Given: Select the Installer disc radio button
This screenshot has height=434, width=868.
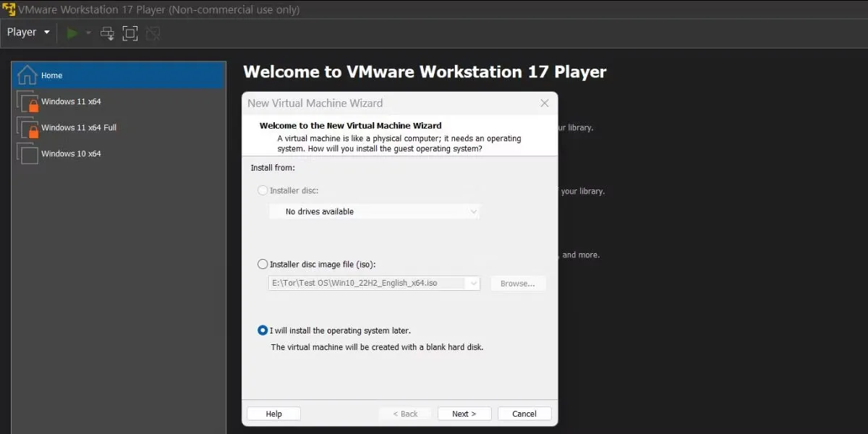Looking at the screenshot, I should 263,190.
